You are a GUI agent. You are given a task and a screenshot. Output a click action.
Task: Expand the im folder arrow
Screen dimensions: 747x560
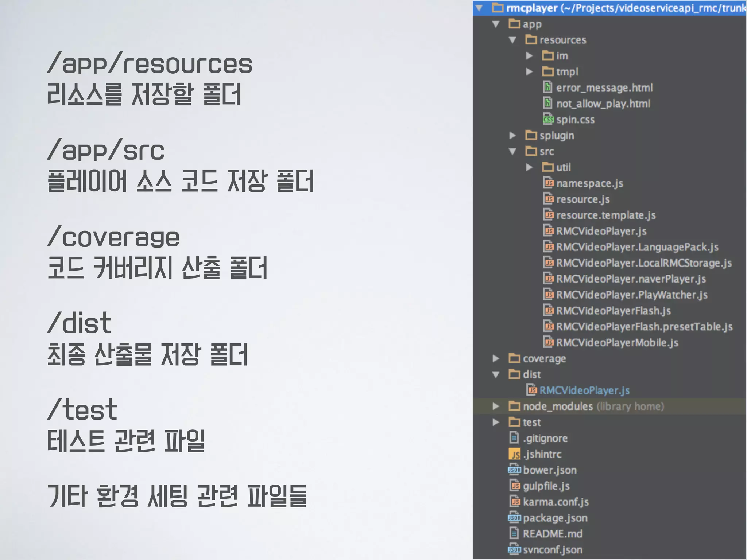coord(529,56)
